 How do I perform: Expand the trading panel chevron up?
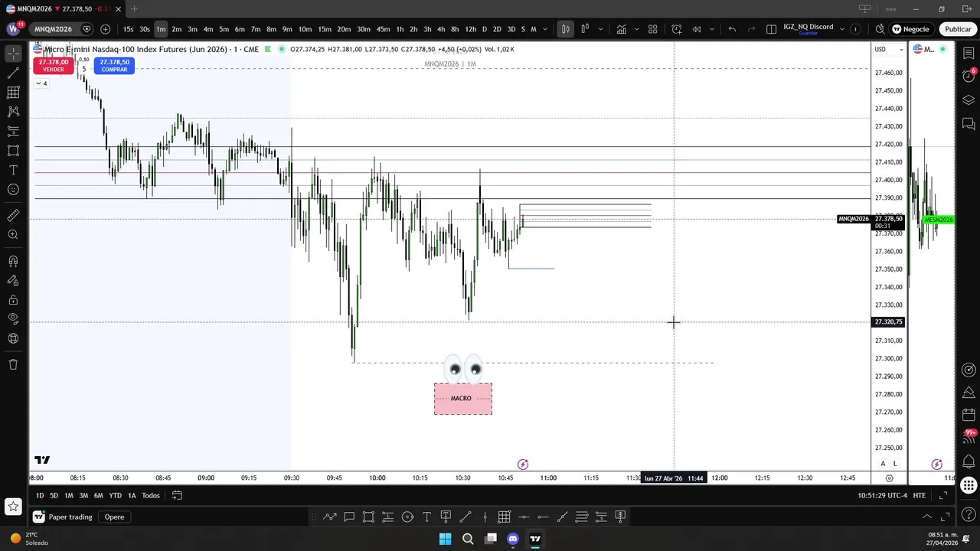pos(926,517)
